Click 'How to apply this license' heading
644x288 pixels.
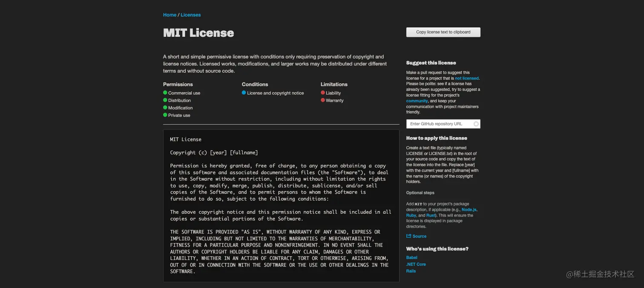coord(437,138)
